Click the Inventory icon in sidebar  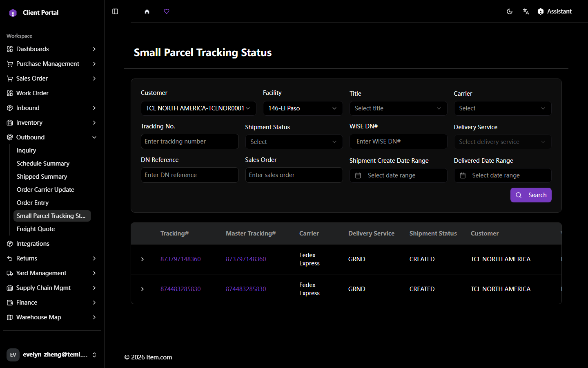point(10,123)
